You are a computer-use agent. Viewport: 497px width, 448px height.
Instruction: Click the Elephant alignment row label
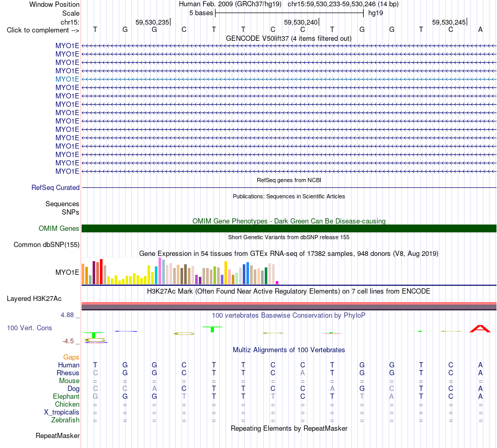click(x=66, y=397)
